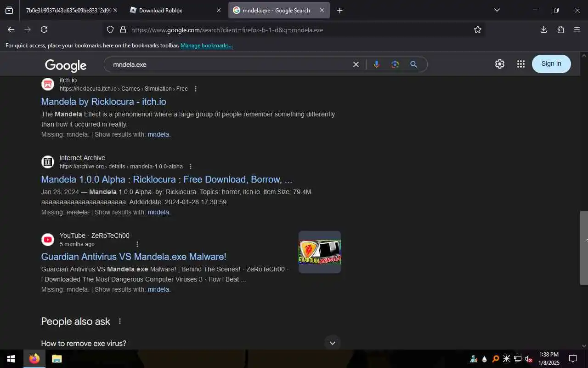The image size is (588, 368).
Task: Close the mndela.exe Google Search tab
Action: coord(322,10)
